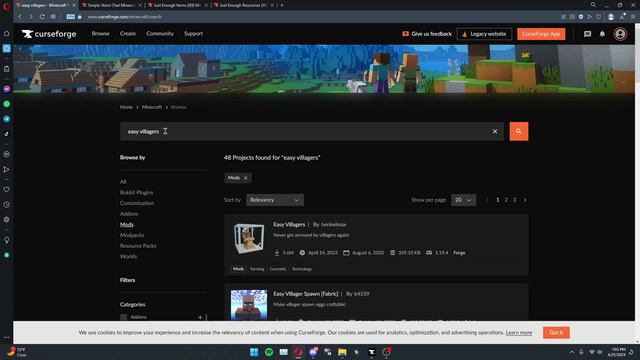Click the Farming tag on Easy Villagers

(x=257, y=269)
